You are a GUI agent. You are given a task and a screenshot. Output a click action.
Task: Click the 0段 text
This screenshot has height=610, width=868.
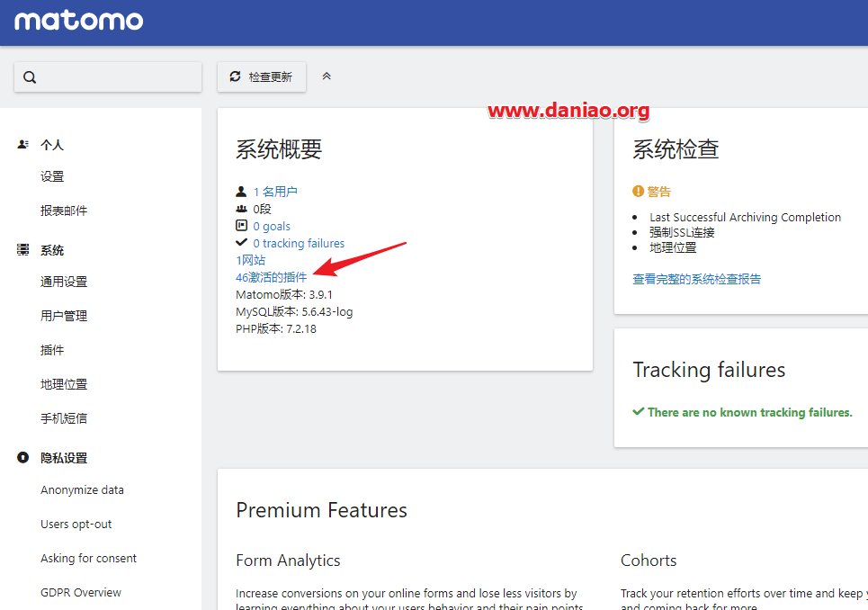coord(263,209)
